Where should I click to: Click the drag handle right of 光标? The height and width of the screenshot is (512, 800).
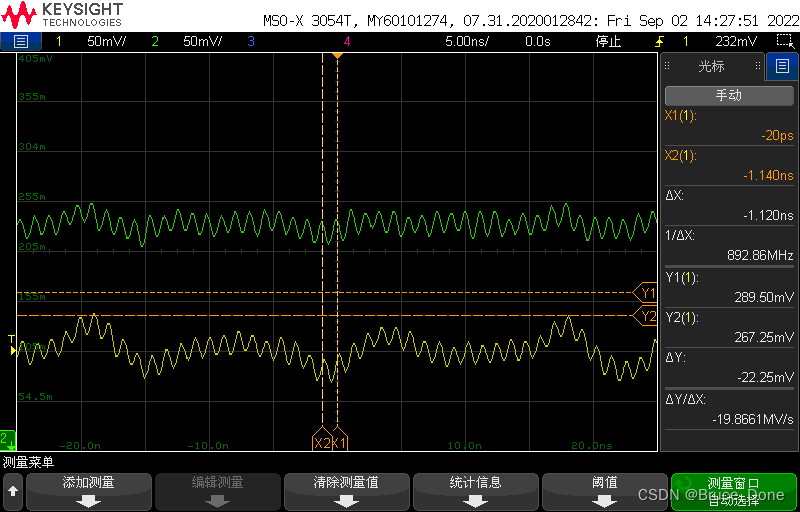[x=758, y=66]
